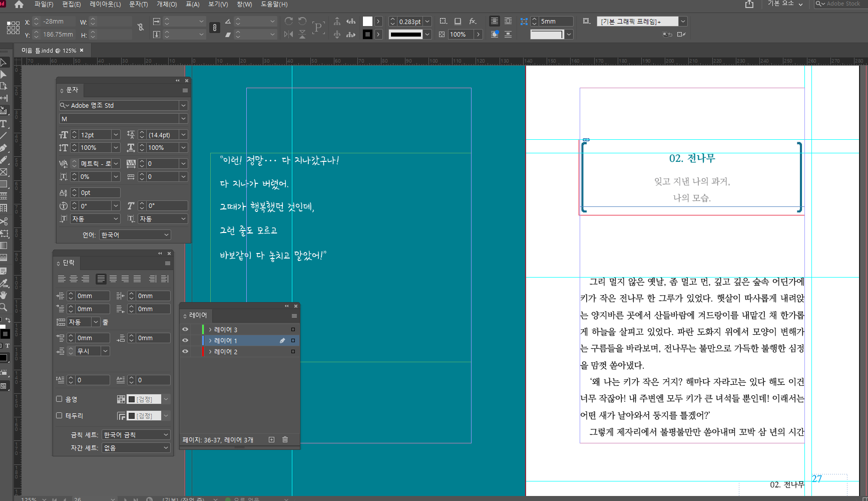This screenshot has width=868, height=501.
Task: Open the Paragraph (단락) panel menu
Action: (168, 264)
